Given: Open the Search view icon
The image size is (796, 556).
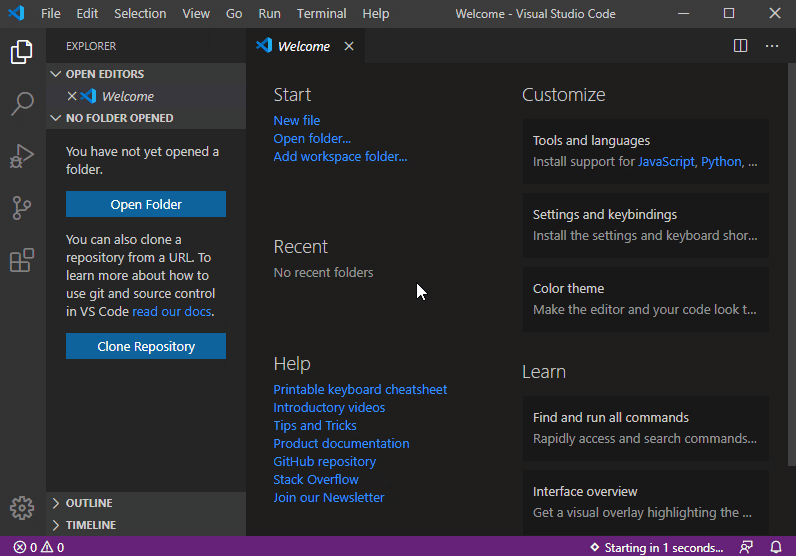Looking at the screenshot, I should coord(22,104).
